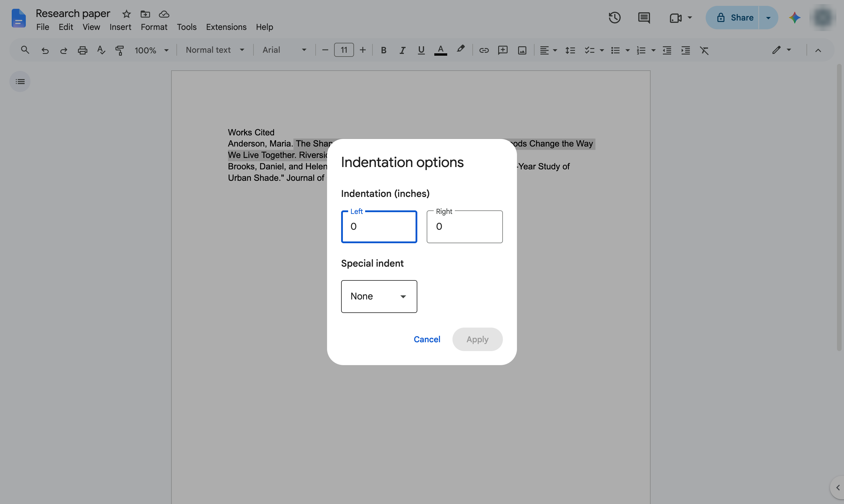Click the Insert image icon

coord(522,50)
